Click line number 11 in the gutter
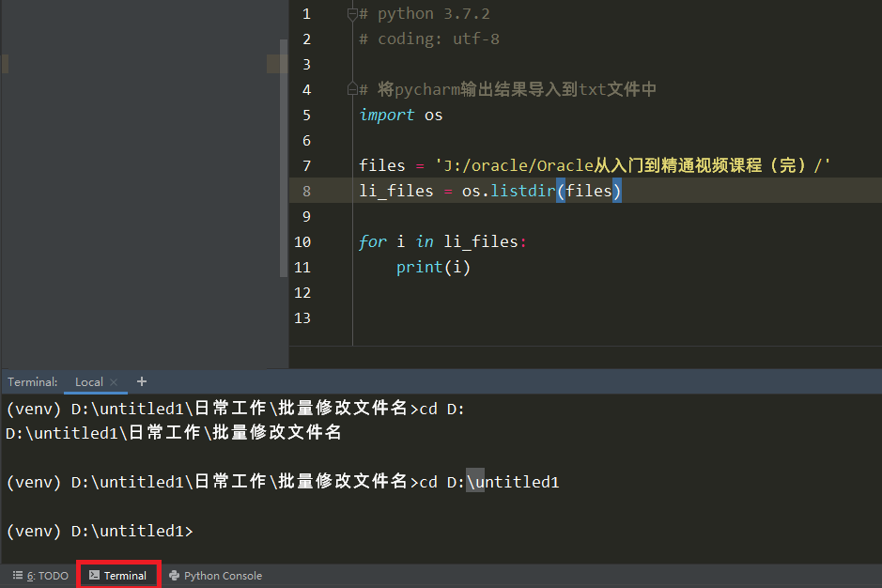 [302, 267]
